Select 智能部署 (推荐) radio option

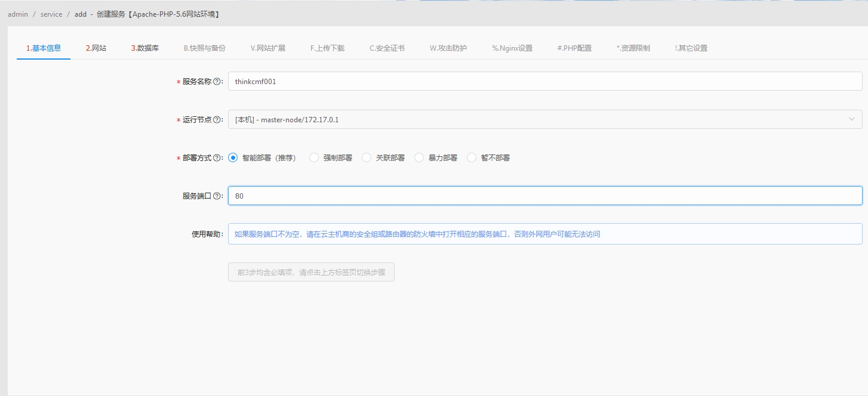pyautogui.click(x=233, y=158)
